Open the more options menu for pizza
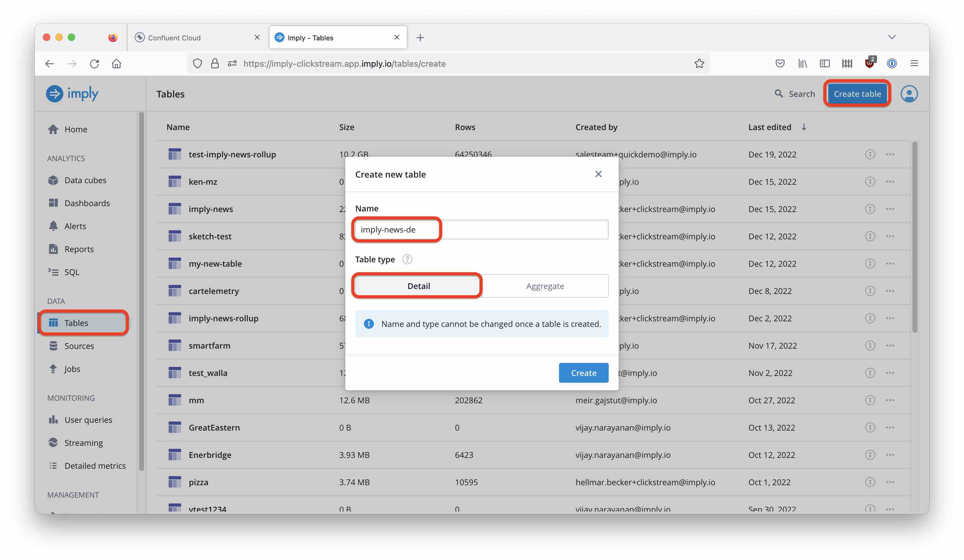The height and width of the screenshot is (560, 964). click(x=890, y=482)
